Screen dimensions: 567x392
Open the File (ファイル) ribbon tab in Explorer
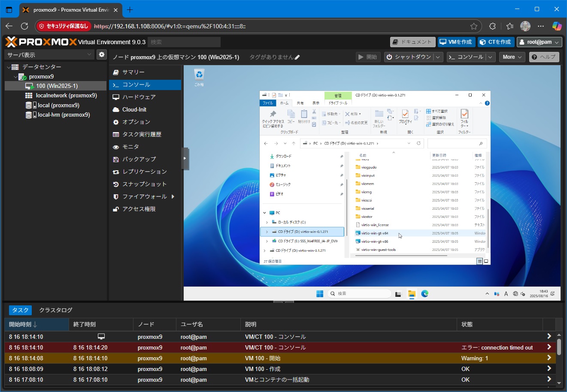268,103
